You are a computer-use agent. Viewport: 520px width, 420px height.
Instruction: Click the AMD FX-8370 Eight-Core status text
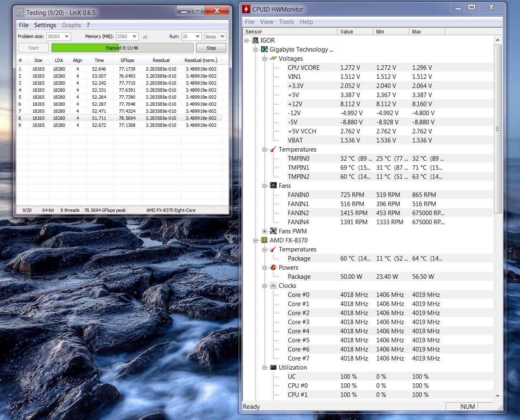coord(171,210)
